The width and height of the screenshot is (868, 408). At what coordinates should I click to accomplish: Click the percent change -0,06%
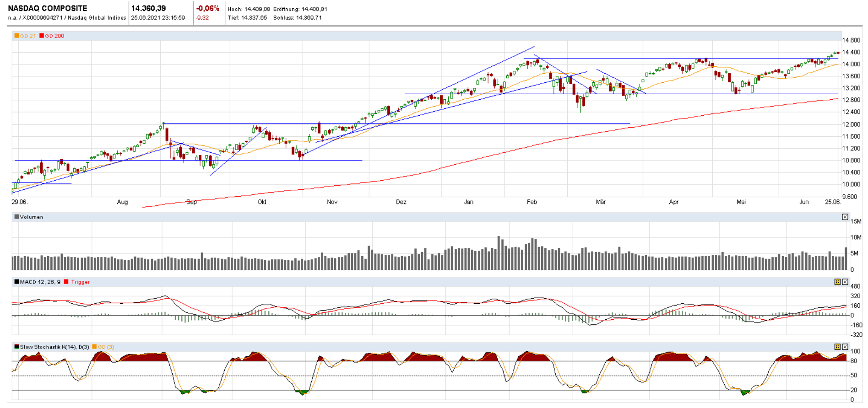(207, 8)
